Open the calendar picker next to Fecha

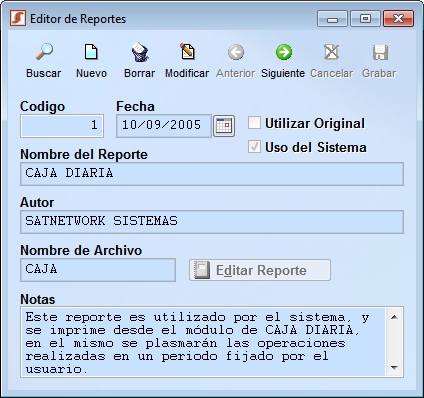coord(224,126)
